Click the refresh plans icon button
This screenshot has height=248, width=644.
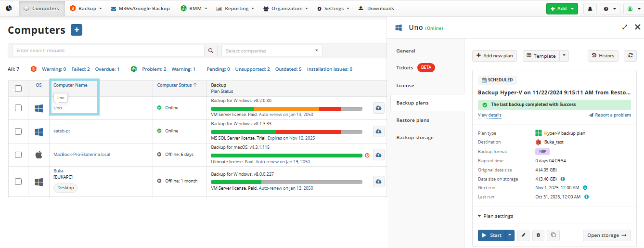pos(630,56)
